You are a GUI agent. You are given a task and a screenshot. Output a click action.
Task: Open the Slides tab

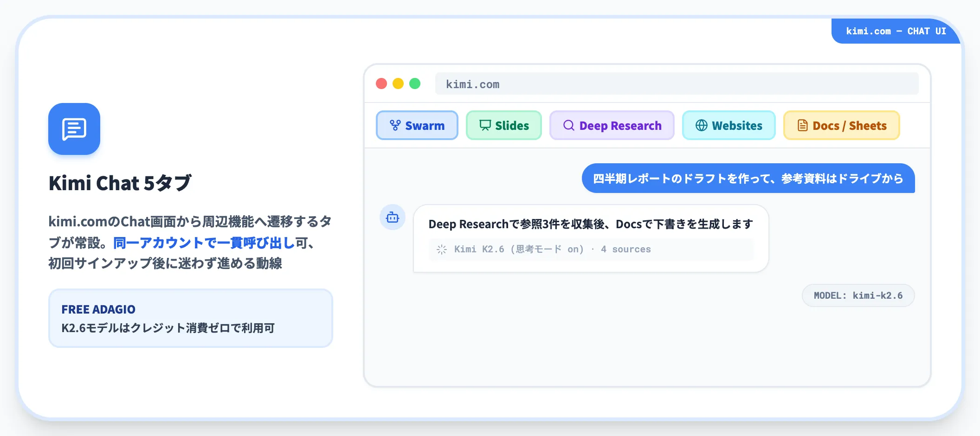pos(503,125)
